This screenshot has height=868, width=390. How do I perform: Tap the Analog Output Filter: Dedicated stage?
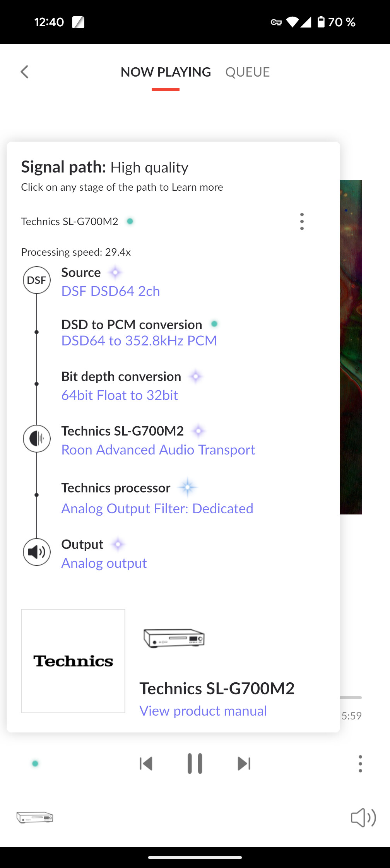[157, 509]
